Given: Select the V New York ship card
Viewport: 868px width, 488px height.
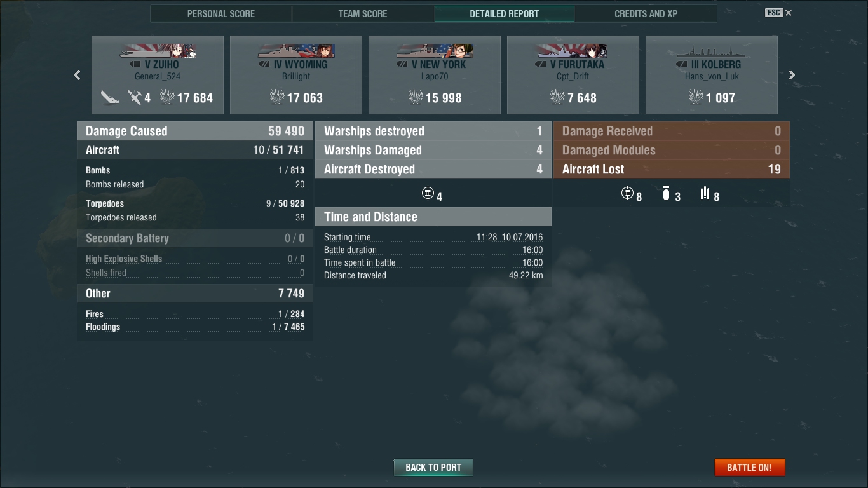Looking at the screenshot, I should click(435, 75).
